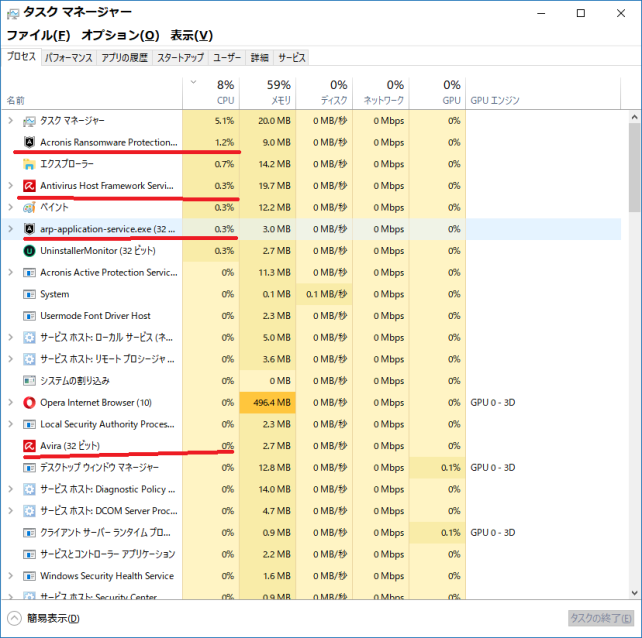Click the Task Manager title bar icon
Viewport: 642px width, 638px height.
click(x=13, y=14)
